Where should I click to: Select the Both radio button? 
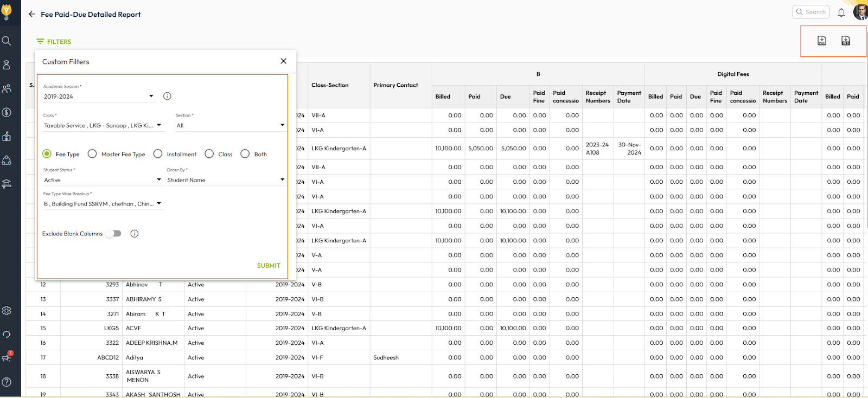pyautogui.click(x=245, y=154)
